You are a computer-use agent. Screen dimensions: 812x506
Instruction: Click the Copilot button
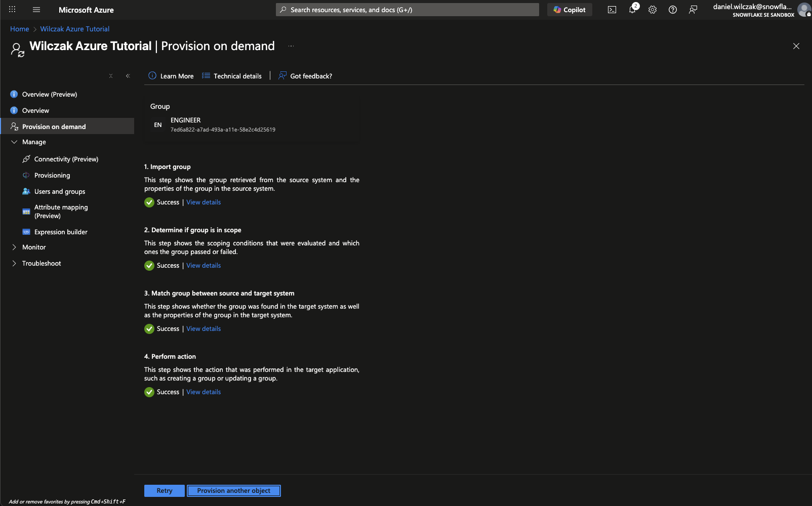pyautogui.click(x=570, y=10)
